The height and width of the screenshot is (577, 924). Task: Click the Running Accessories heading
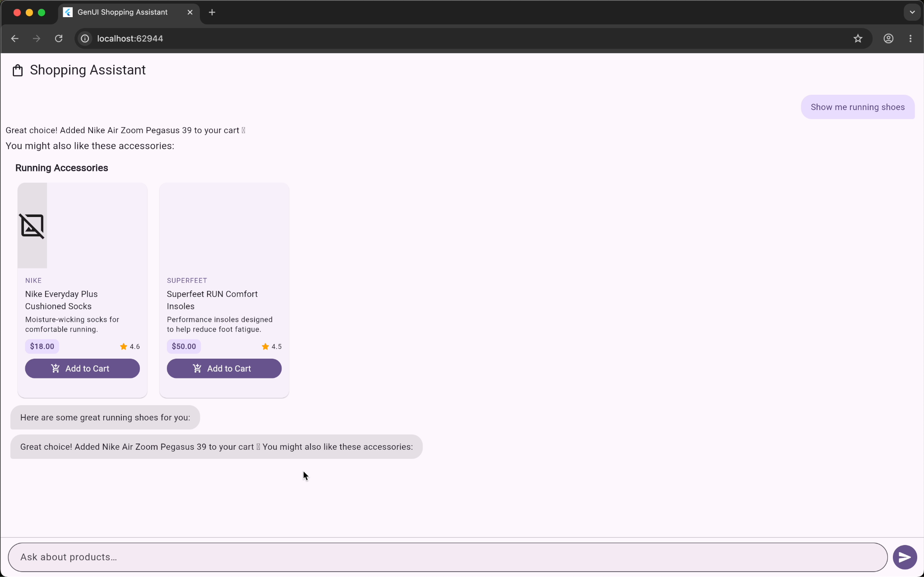(61, 168)
